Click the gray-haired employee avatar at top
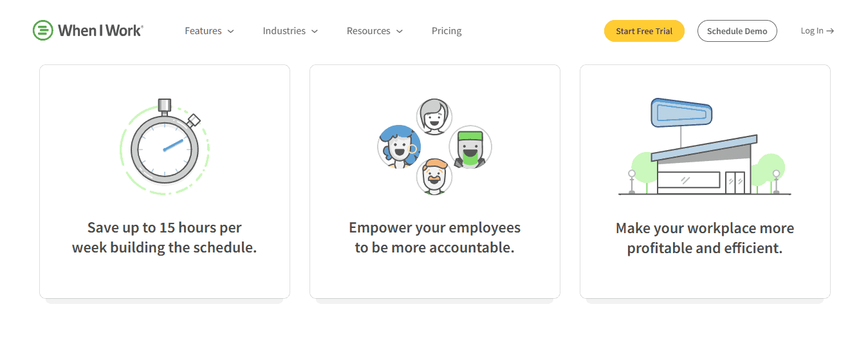This screenshot has width=868, height=351. pos(434,117)
